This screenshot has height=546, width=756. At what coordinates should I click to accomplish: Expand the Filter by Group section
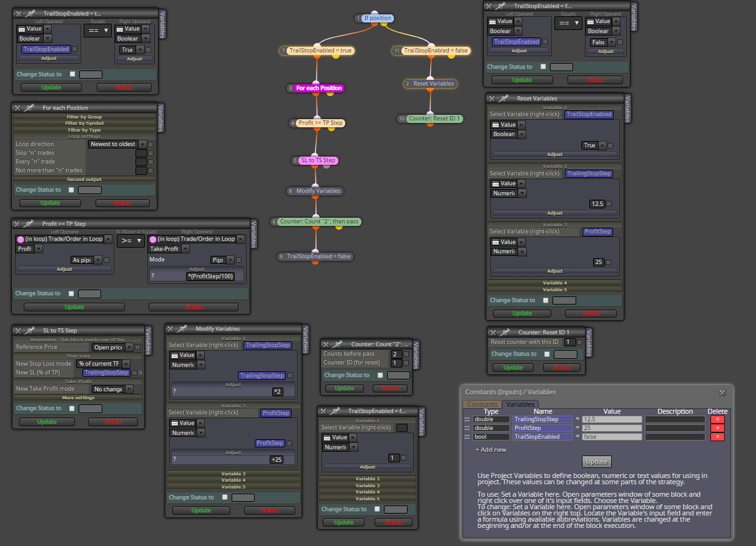tap(84, 117)
